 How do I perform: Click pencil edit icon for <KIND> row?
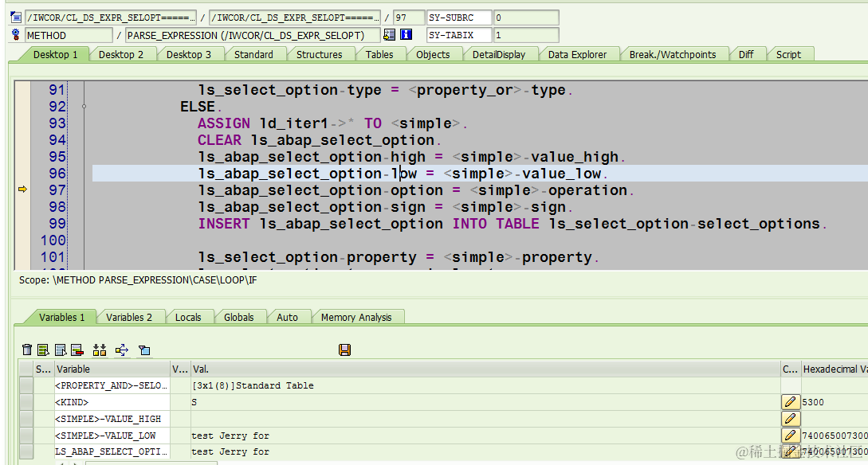(791, 402)
